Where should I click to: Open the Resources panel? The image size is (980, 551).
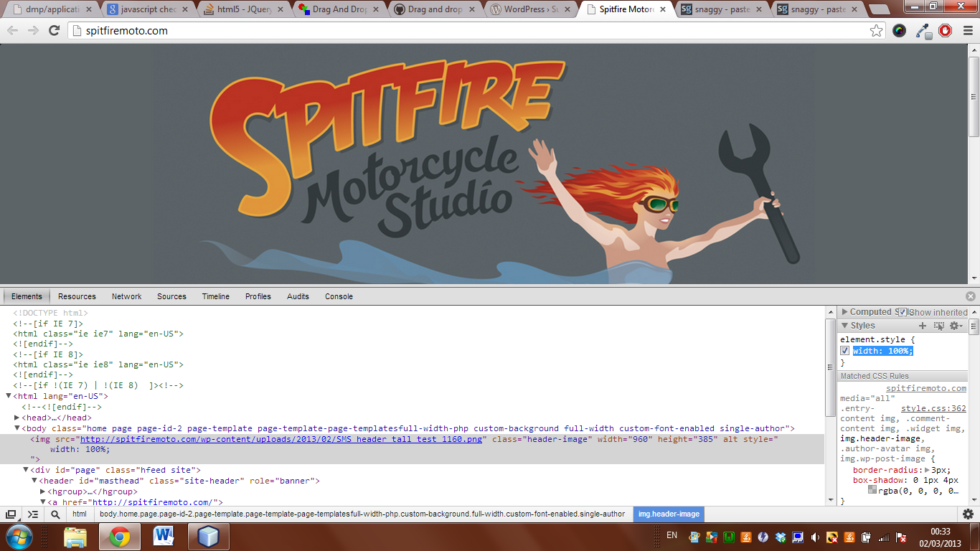click(x=77, y=296)
